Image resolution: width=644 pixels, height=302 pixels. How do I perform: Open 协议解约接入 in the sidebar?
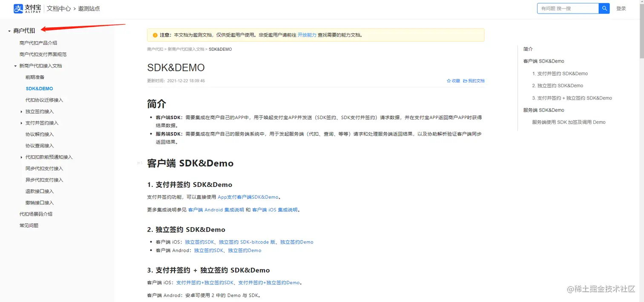point(40,134)
